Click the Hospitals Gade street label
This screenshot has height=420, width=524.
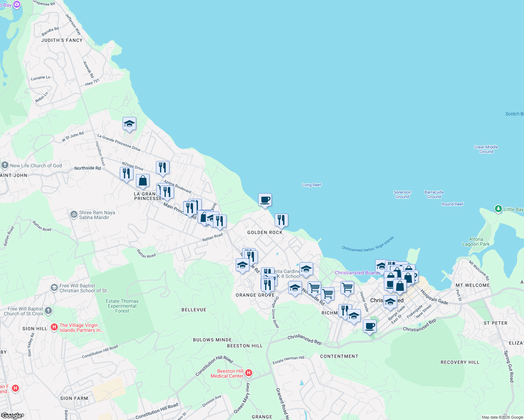pyautogui.click(x=434, y=297)
